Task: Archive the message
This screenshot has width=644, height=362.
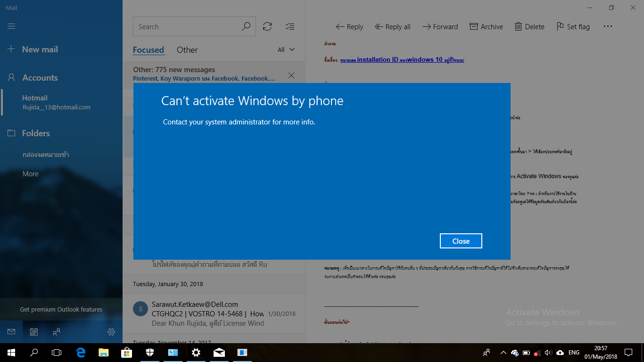Action: pyautogui.click(x=486, y=27)
